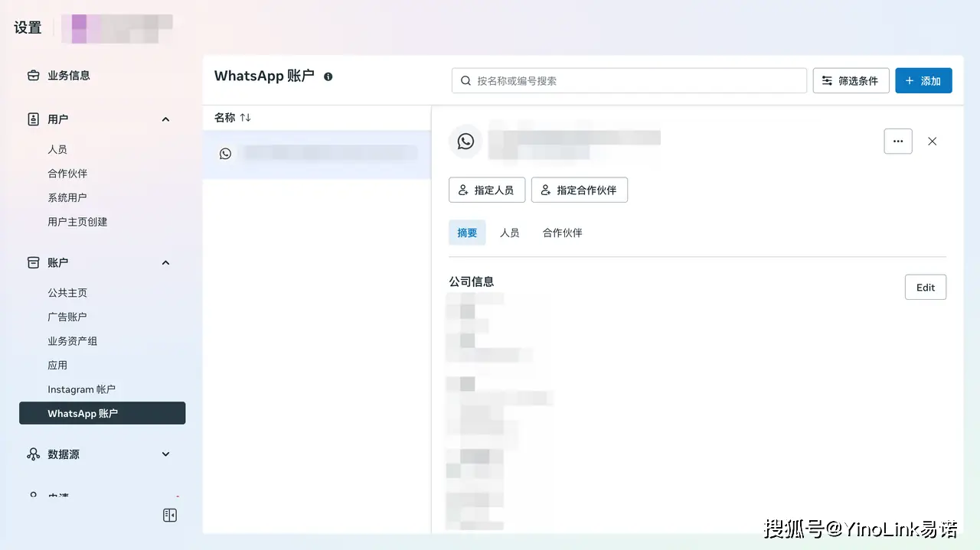Close the account detail panel

[932, 142]
